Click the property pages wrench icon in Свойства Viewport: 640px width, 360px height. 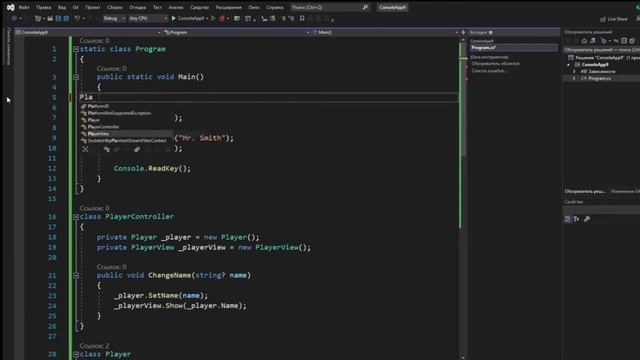click(x=587, y=219)
